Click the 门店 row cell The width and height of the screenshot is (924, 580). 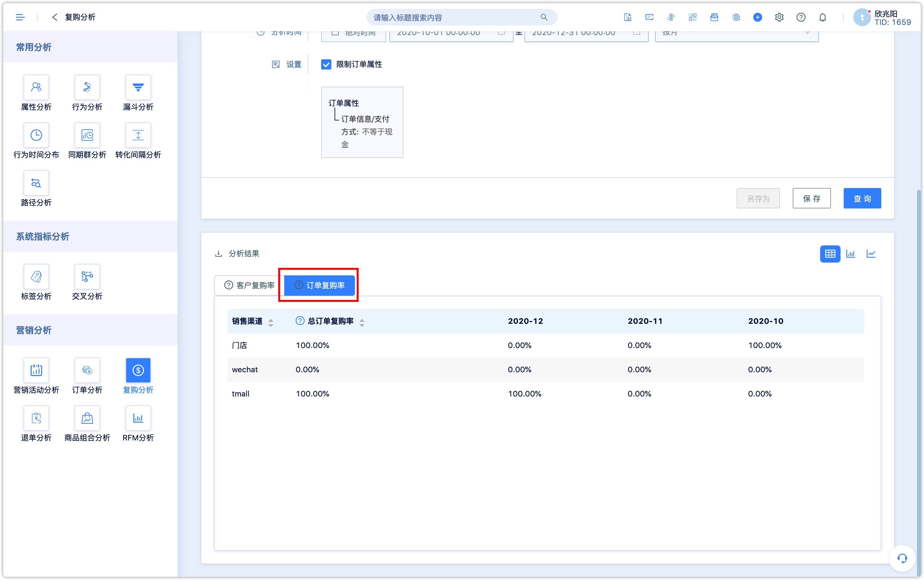coord(240,345)
